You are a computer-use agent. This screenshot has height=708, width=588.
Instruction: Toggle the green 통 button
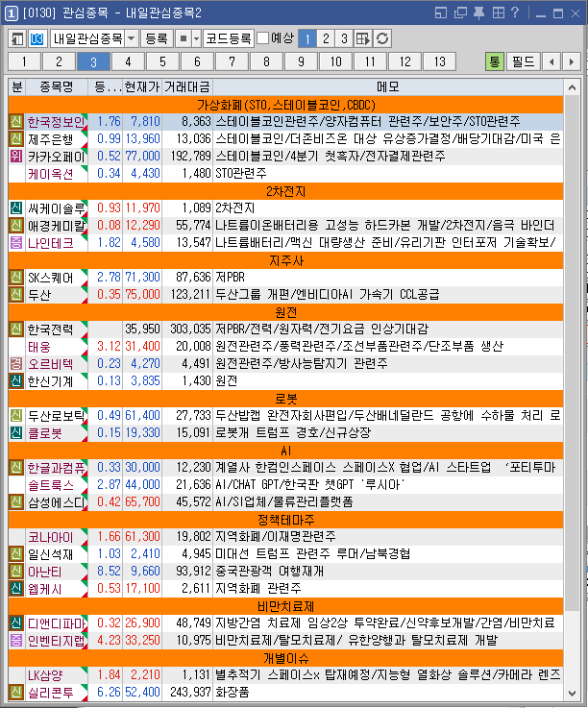pos(495,61)
